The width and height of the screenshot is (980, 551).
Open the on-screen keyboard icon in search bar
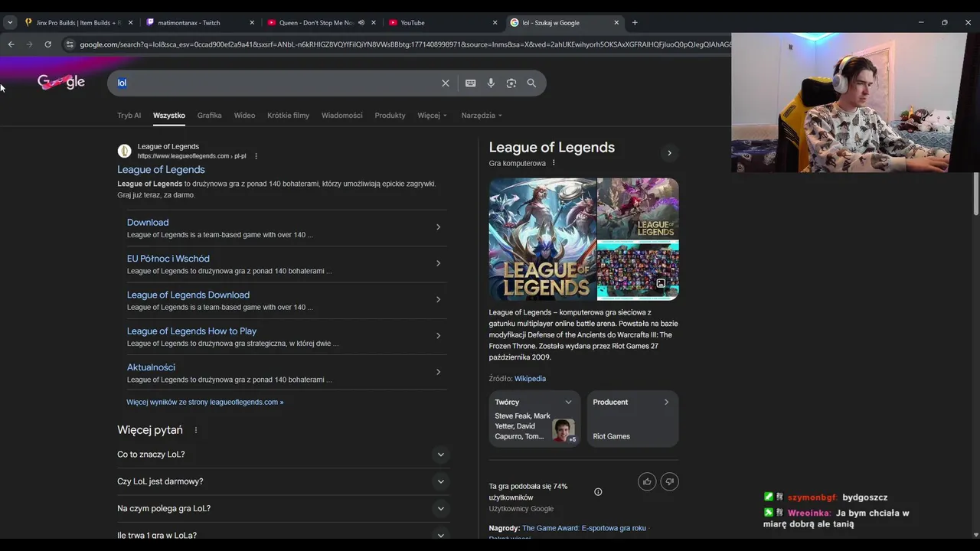471,83
